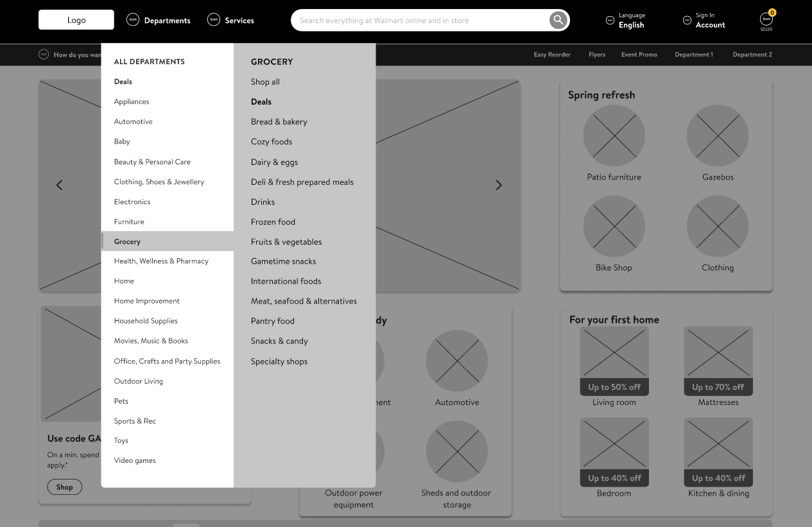
Task: Click the icon beside Departments
Action: pos(133,19)
